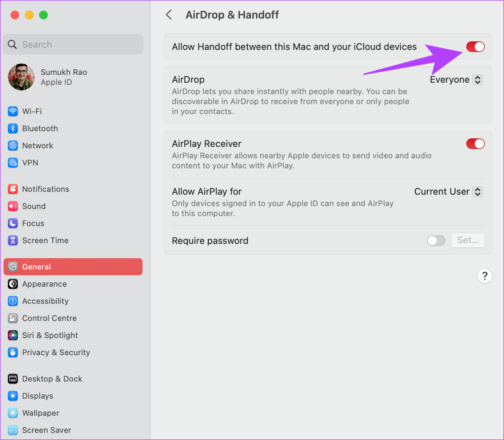This screenshot has height=440, width=504.
Task: Click the Screen Time hourglass icon
Action: click(13, 241)
